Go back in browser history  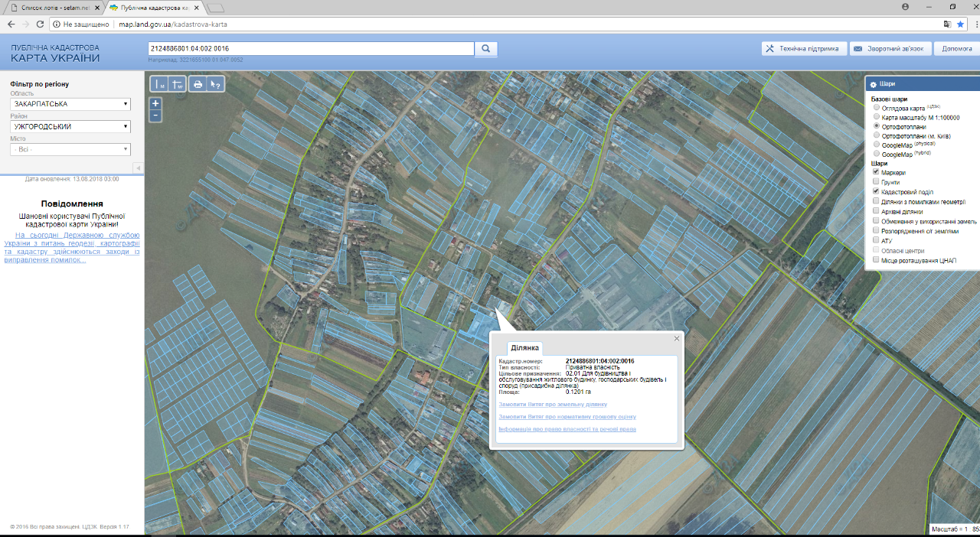click(11, 24)
